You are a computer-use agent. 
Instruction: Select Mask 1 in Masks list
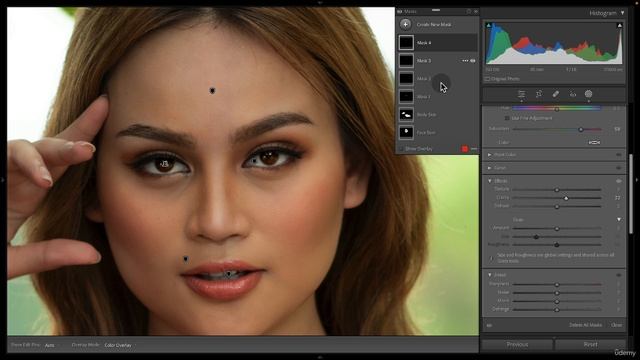(x=437, y=96)
